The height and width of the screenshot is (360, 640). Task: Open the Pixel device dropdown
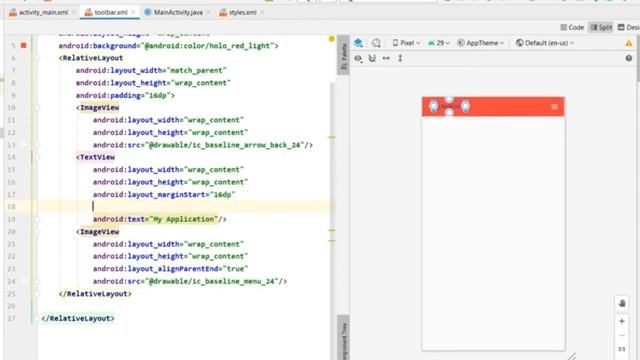coord(406,43)
